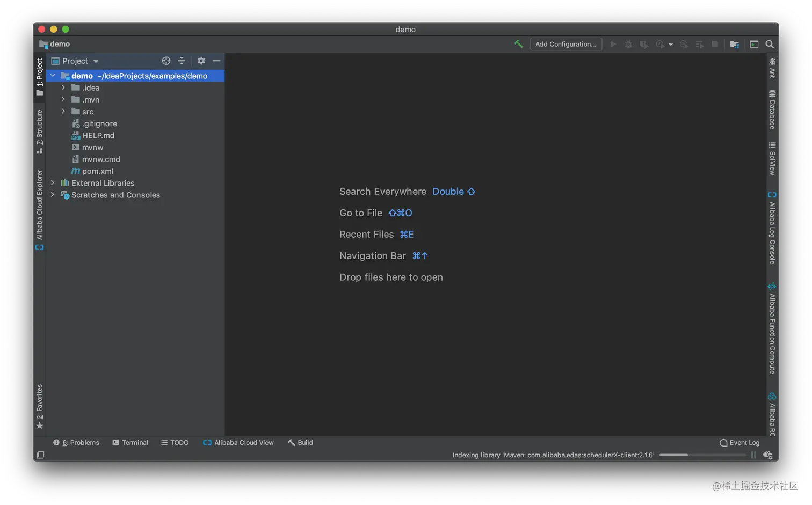Open the TODO tool tab
The width and height of the screenshot is (812, 505).
tap(175, 443)
